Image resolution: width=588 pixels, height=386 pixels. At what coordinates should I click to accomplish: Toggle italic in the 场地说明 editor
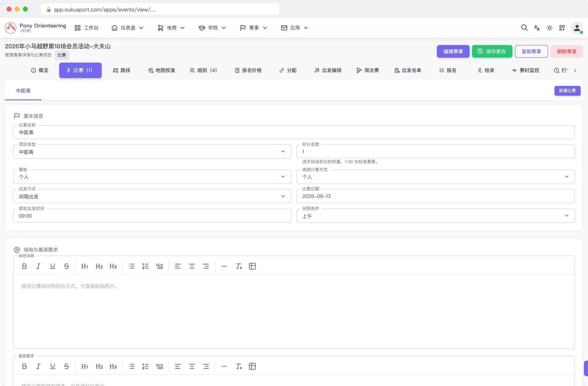pos(38,266)
